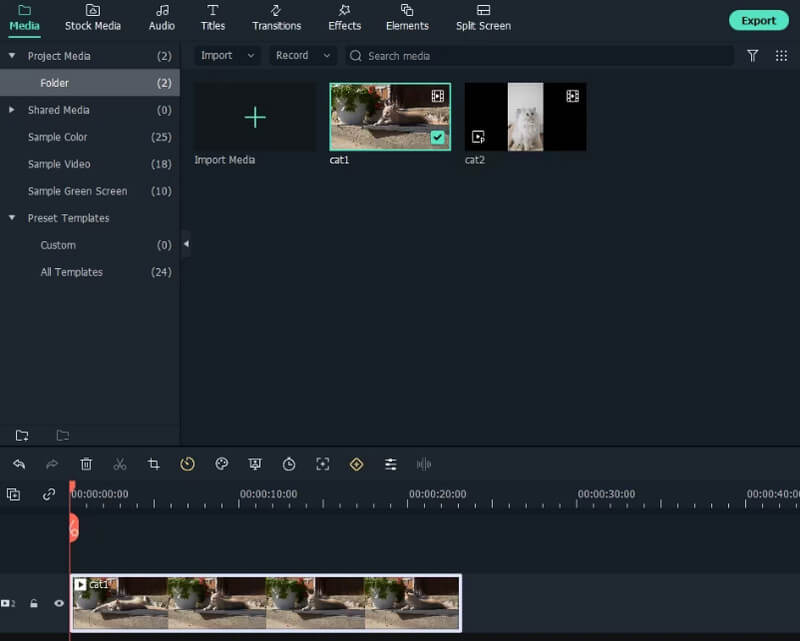Viewport: 800px width, 641px height.
Task: Switch to the Stock Media tab
Action: pyautogui.click(x=93, y=18)
